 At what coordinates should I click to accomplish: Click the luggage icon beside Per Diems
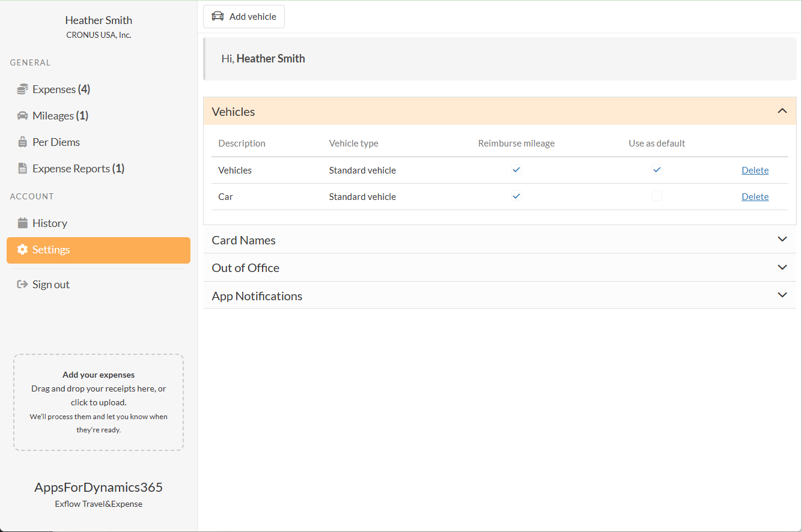tap(22, 142)
